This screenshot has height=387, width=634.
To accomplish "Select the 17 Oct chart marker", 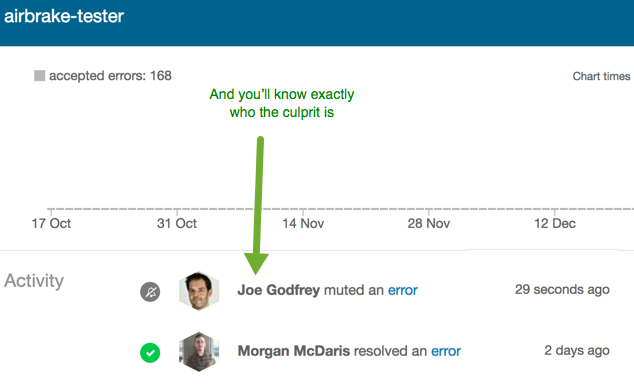I will [x=51, y=223].
